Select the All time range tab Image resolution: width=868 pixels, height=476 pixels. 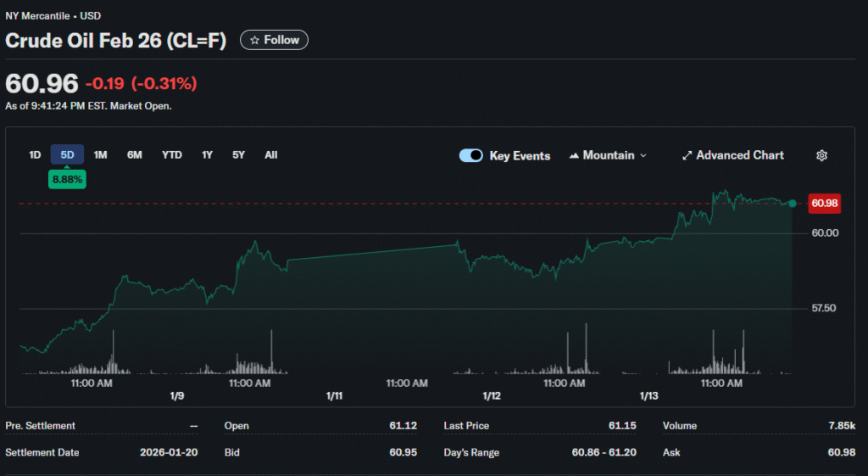point(270,155)
